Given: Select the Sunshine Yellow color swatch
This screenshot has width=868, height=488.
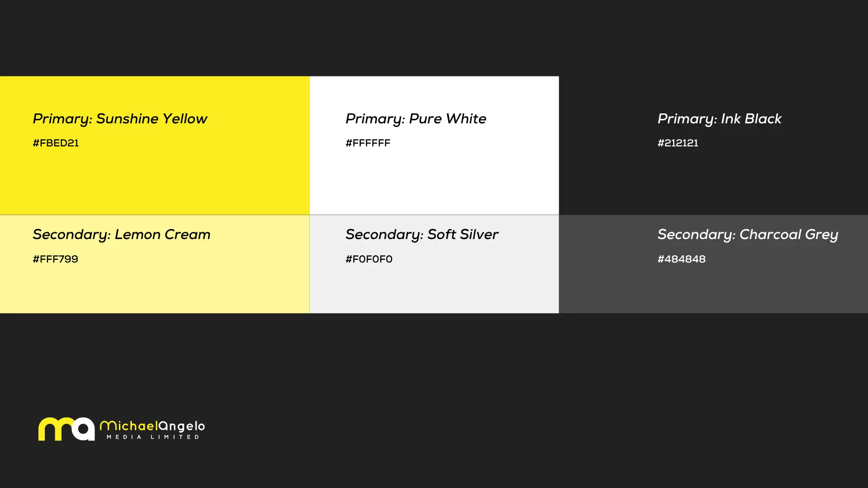Looking at the screenshot, I should click(x=155, y=181).
